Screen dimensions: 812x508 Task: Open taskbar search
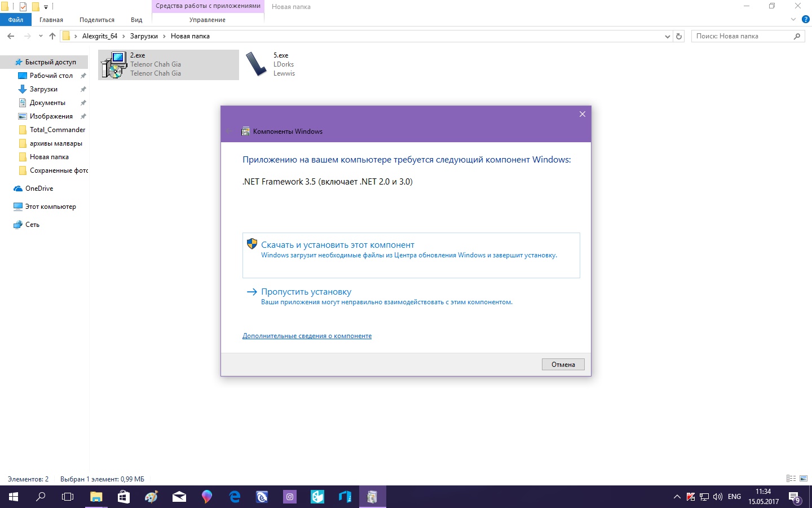point(41,497)
